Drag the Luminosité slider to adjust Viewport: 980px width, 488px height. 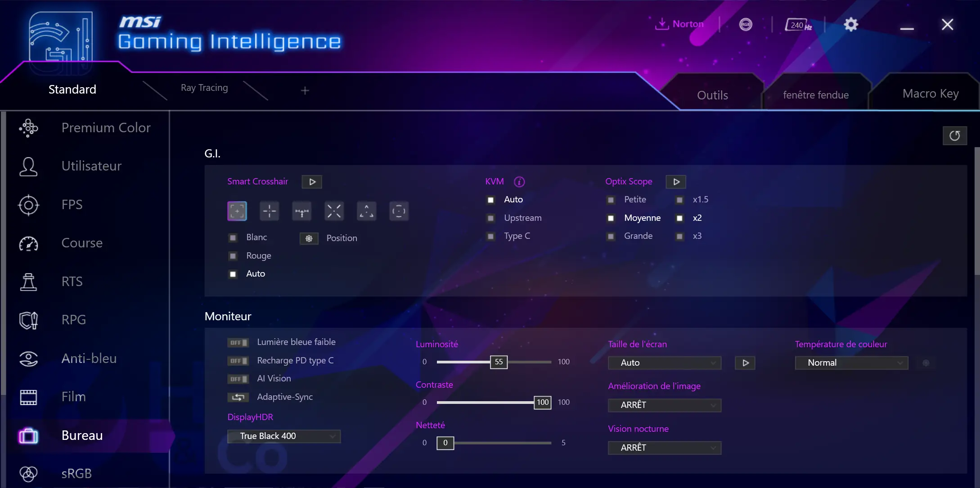498,361
